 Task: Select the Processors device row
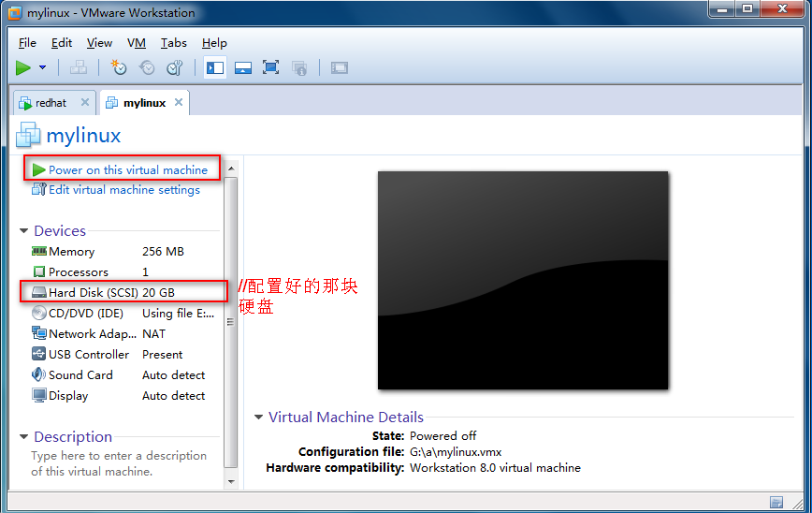pyautogui.click(x=123, y=272)
